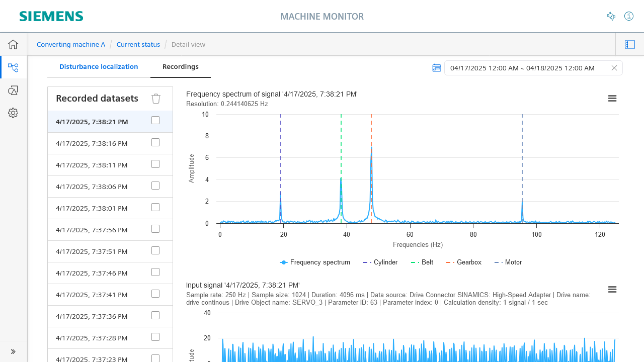Select the Recordings tab
Screen dimensions: 644x362
click(181, 67)
